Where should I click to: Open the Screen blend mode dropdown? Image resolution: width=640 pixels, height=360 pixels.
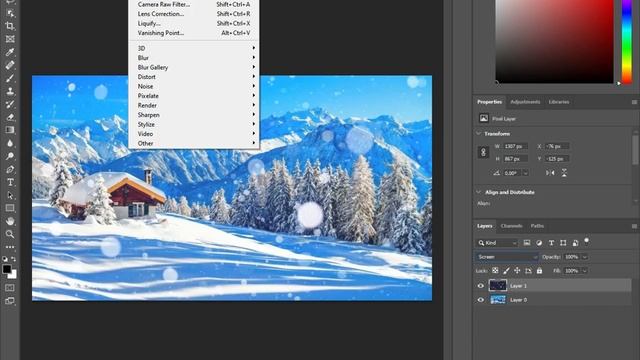click(507, 257)
